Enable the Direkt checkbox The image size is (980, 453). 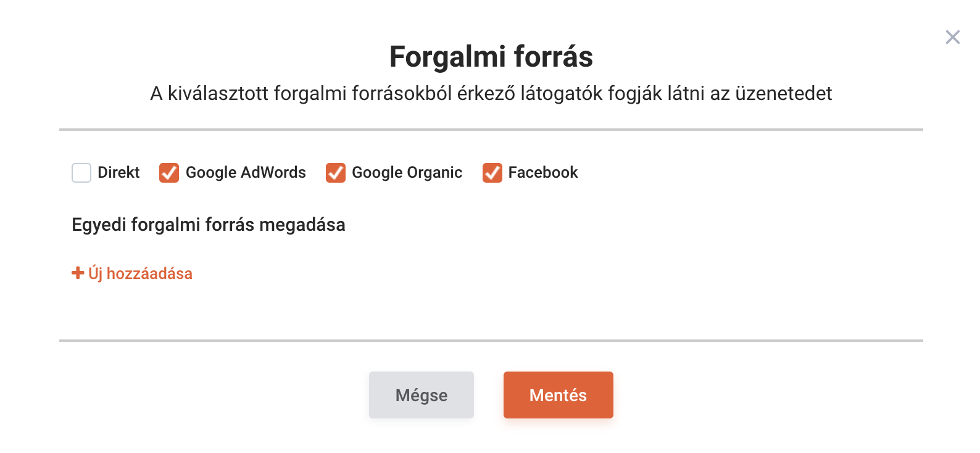pos(81,173)
